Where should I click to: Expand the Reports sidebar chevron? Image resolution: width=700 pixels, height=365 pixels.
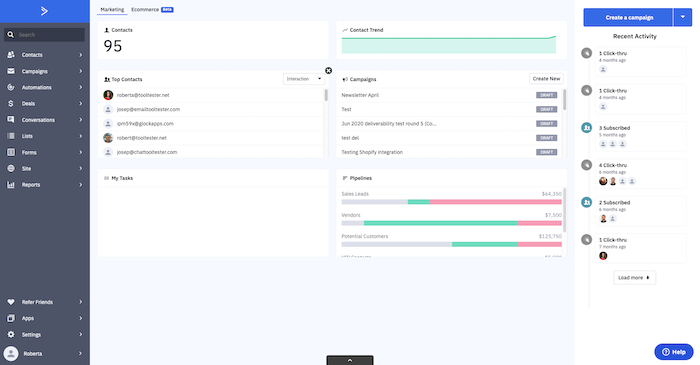[81, 185]
